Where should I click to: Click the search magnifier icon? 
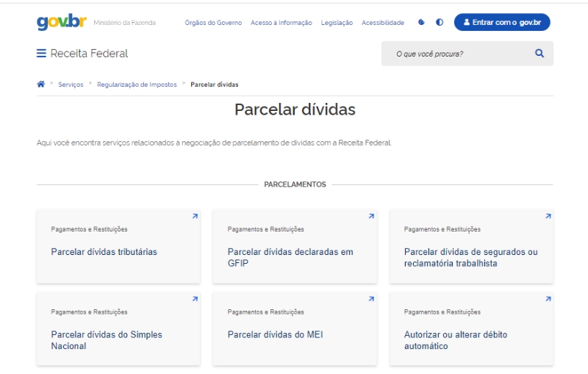click(539, 53)
